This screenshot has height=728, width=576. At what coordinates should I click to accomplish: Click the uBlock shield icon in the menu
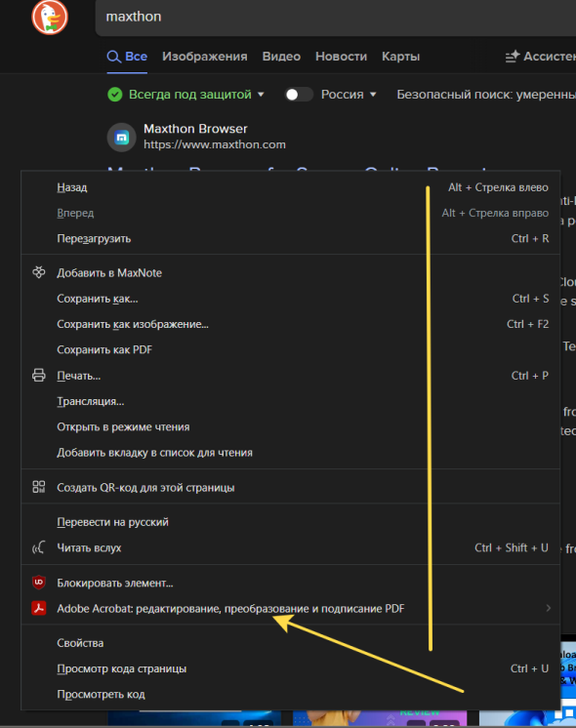pyautogui.click(x=39, y=583)
